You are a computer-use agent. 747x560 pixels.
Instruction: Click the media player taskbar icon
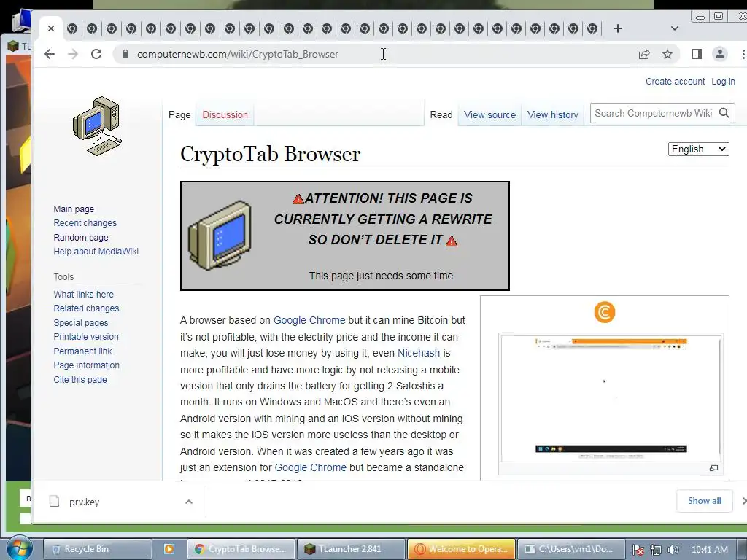click(x=169, y=549)
